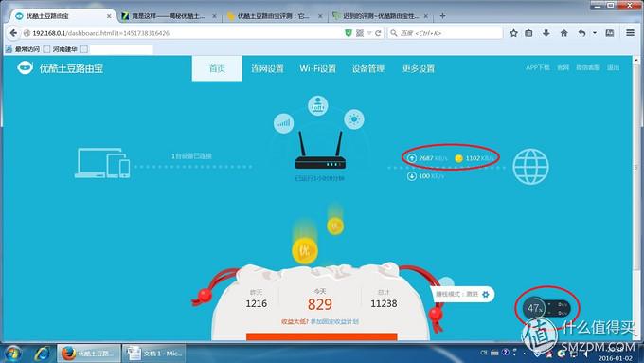Switch to the second tab with Z icon
The image size is (644, 363).
169,16
